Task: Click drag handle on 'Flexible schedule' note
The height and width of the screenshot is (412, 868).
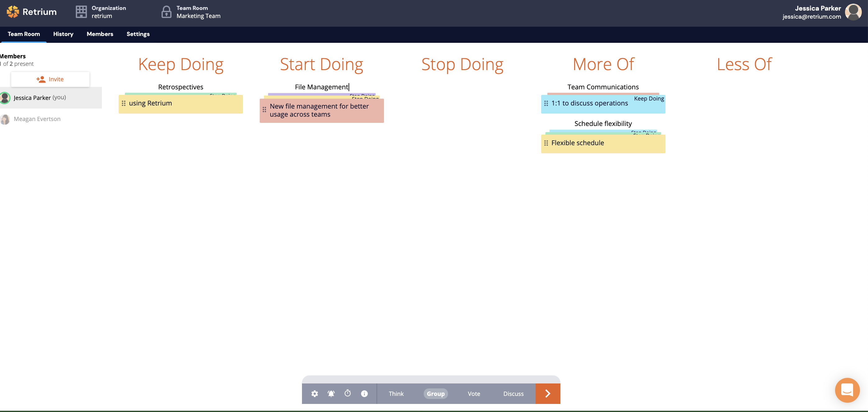Action: 546,143
